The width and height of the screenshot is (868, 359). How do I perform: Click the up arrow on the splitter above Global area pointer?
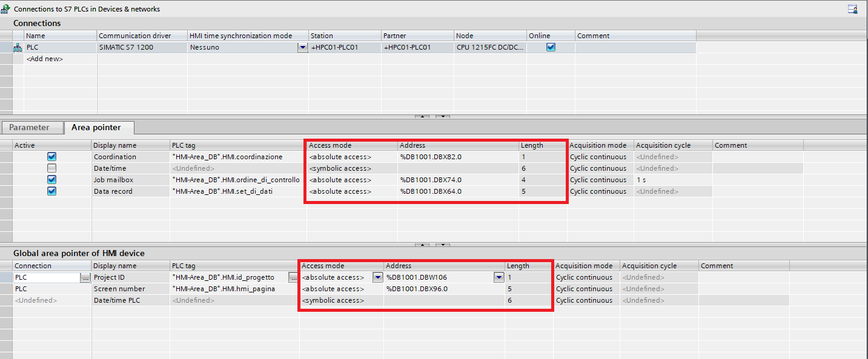click(422, 245)
